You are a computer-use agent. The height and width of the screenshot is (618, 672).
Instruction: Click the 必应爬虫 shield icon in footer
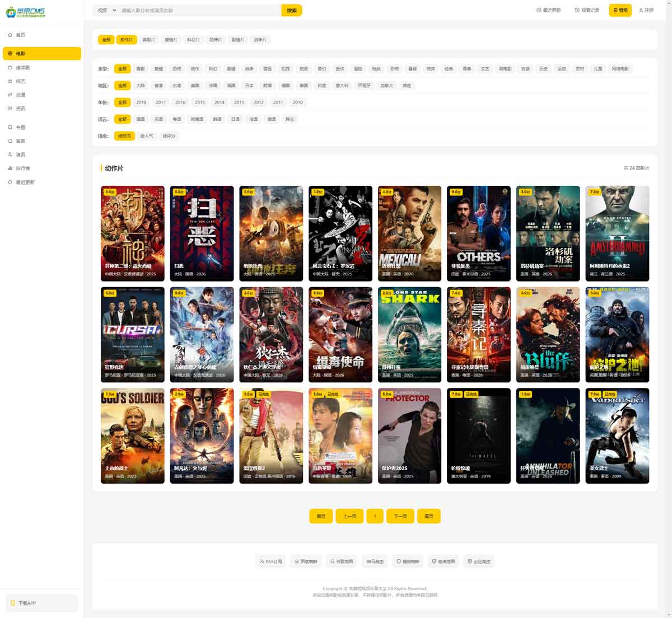click(470, 561)
